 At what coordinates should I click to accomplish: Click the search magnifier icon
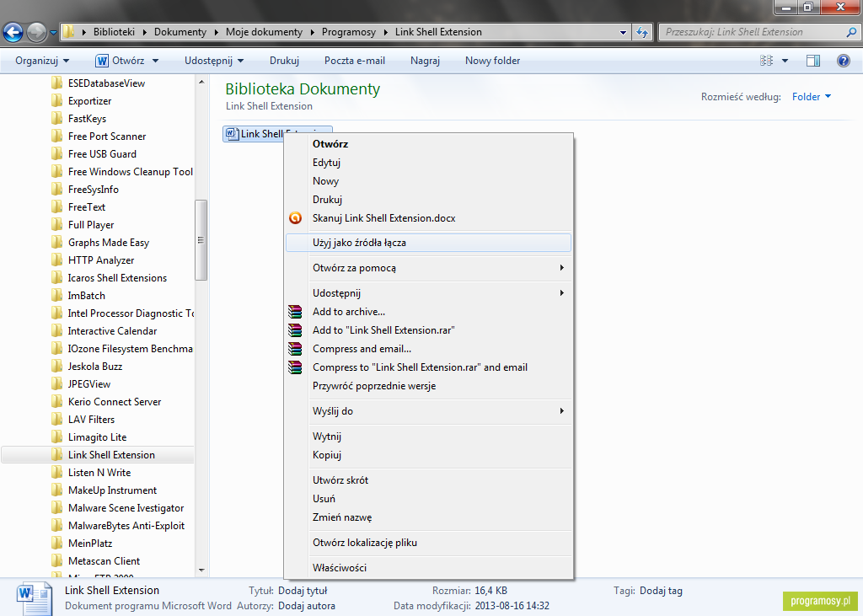(x=851, y=33)
